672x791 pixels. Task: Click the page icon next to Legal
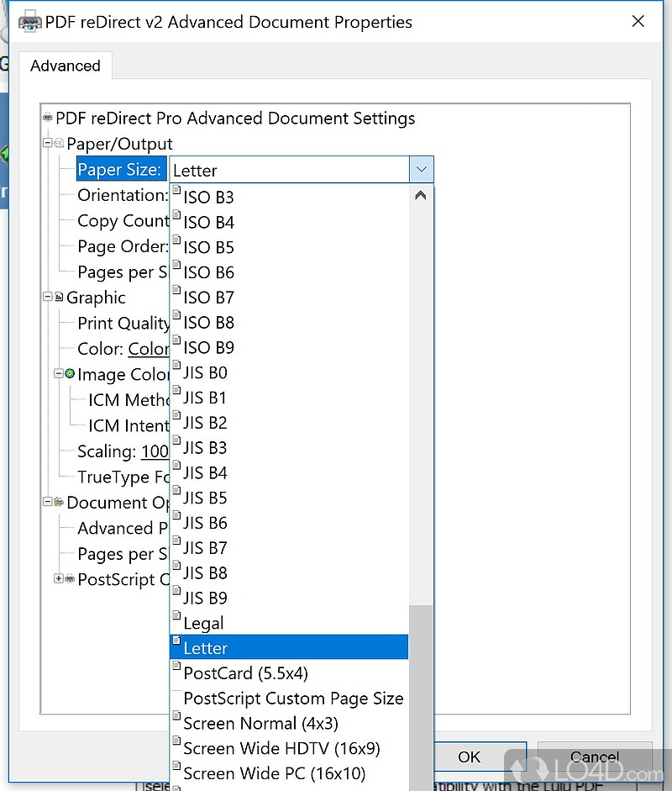click(x=176, y=618)
